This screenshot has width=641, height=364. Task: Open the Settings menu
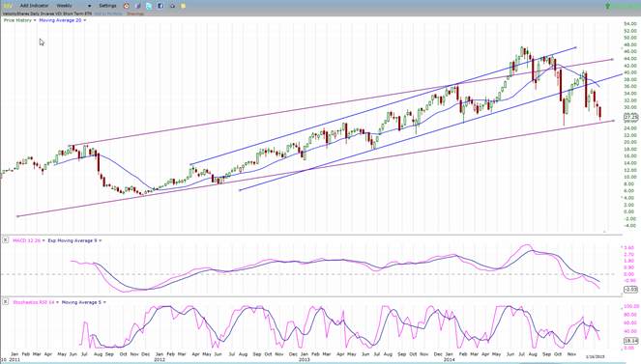pyautogui.click(x=107, y=6)
